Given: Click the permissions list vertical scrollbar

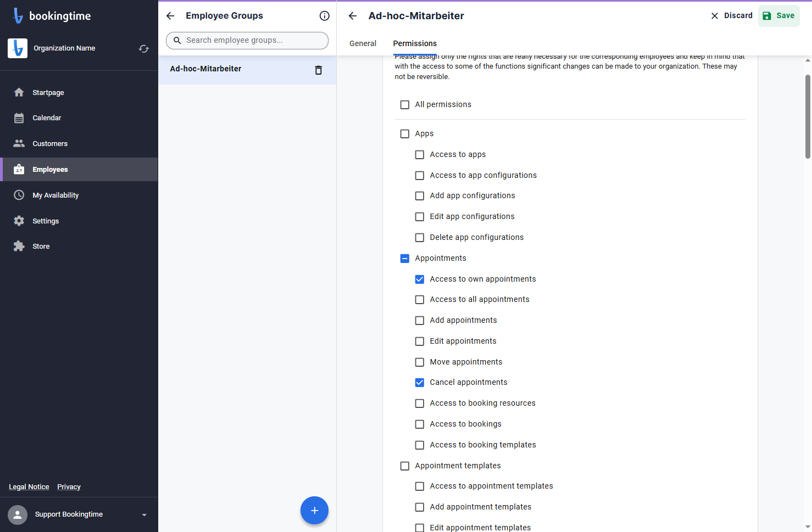Looking at the screenshot, I should coord(808,116).
